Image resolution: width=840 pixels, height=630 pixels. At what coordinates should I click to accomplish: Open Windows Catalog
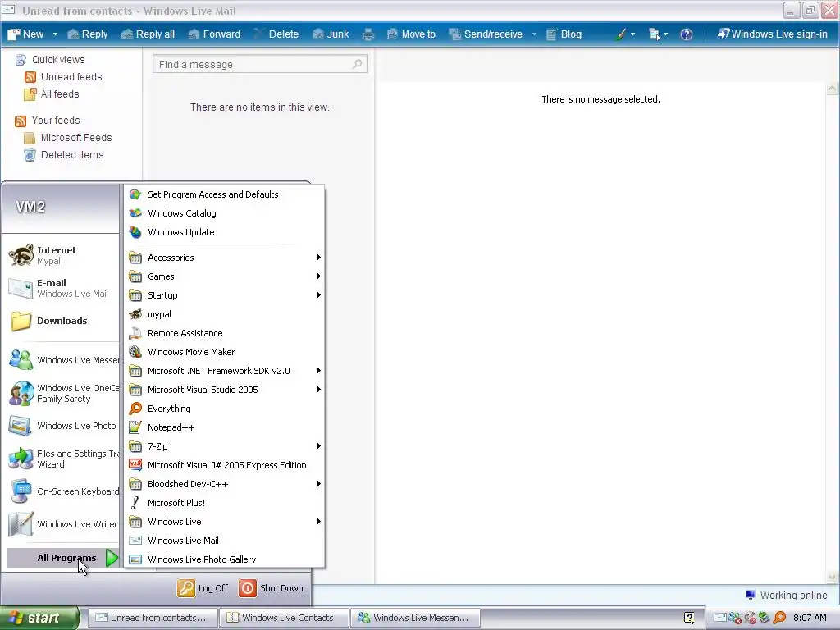(x=224, y=213)
